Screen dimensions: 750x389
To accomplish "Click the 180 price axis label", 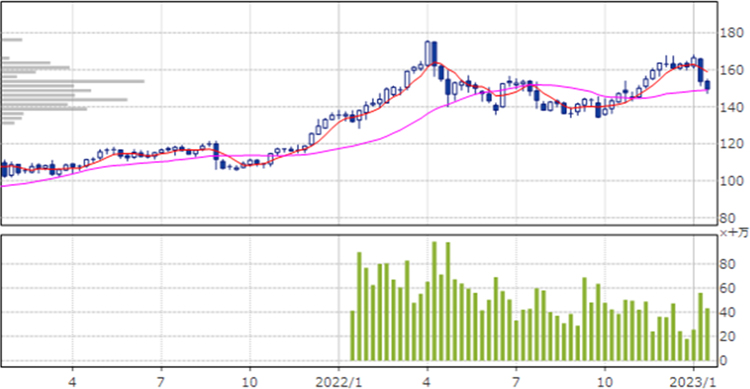I will (732, 33).
